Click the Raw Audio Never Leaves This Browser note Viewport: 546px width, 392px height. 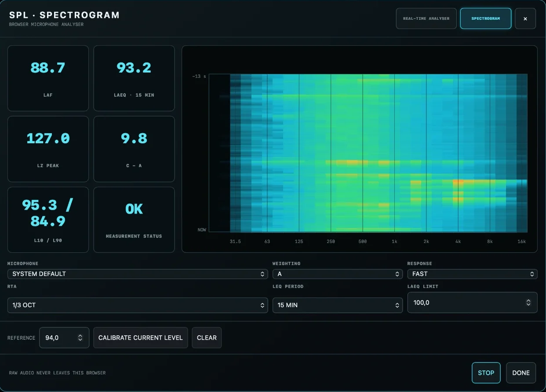pyautogui.click(x=57, y=373)
